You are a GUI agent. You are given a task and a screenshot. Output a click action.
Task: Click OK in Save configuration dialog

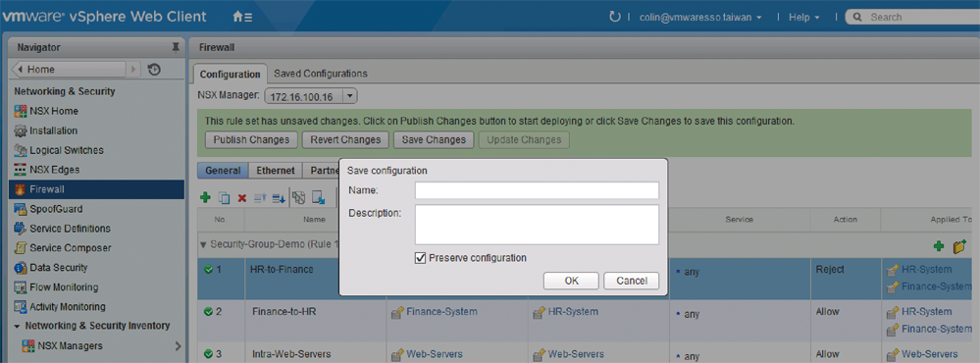pyautogui.click(x=571, y=281)
